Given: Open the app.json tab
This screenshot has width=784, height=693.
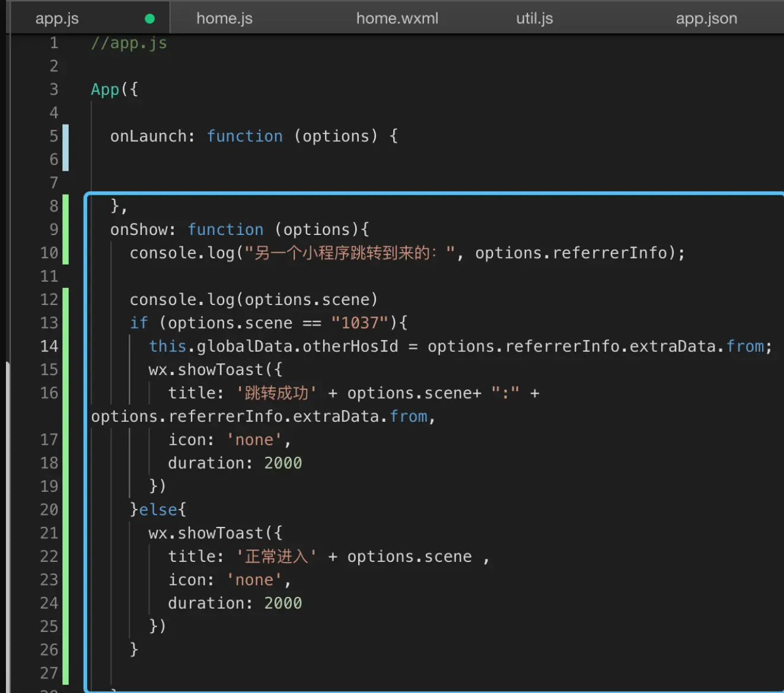Looking at the screenshot, I should point(706,18).
